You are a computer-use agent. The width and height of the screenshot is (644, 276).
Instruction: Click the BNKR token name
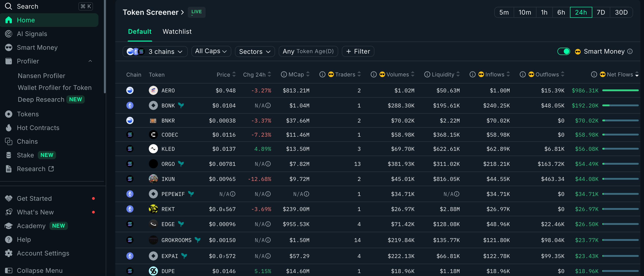point(168,121)
